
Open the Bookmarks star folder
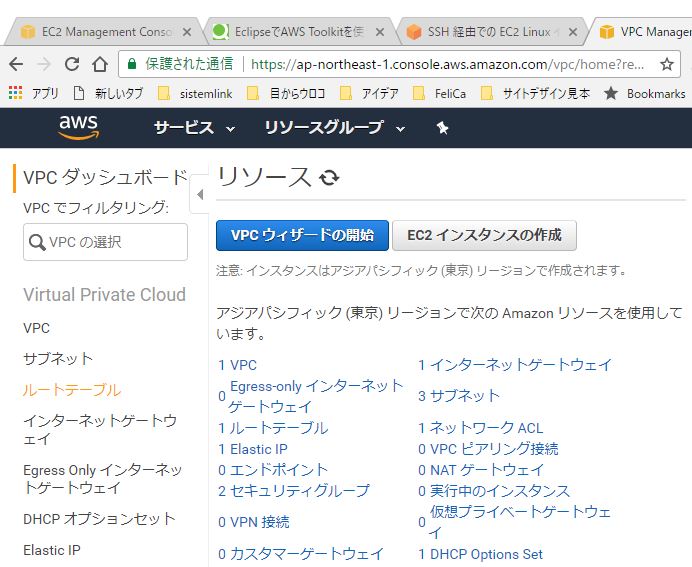645,93
